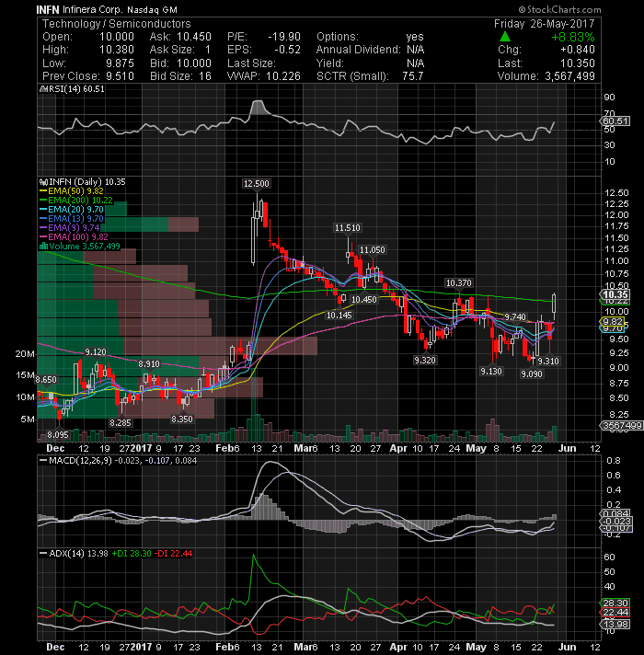The image size is (644, 655).
Task: Click the 60.51 RSI value tag on the right axis
Action: pyautogui.click(x=615, y=121)
